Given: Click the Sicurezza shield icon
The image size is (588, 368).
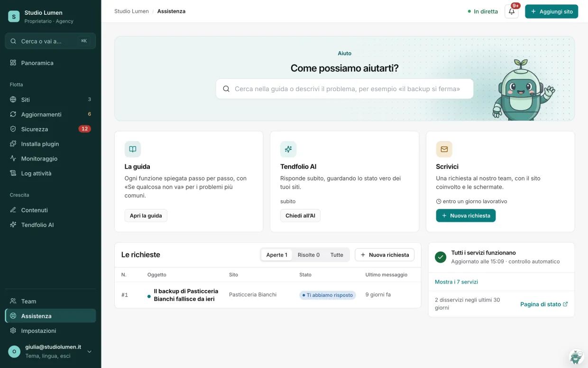Looking at the screenshot, I should [x=13, y=129].
